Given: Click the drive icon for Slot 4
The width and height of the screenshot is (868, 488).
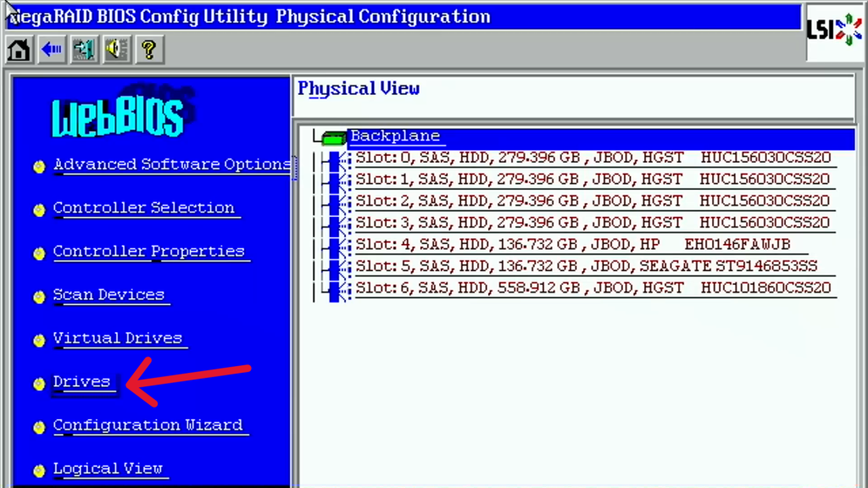Looking at the screenshot, I should tap(339, 247).
